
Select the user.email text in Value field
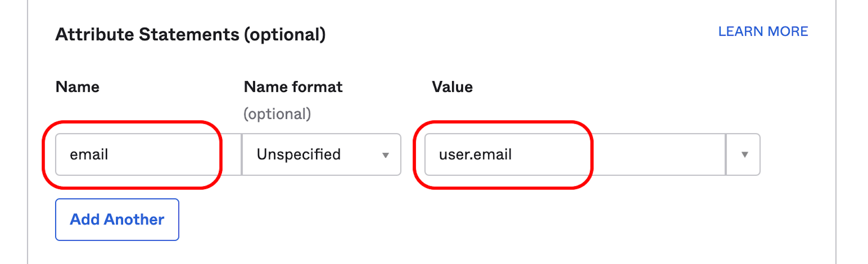[x=475, y=155]
